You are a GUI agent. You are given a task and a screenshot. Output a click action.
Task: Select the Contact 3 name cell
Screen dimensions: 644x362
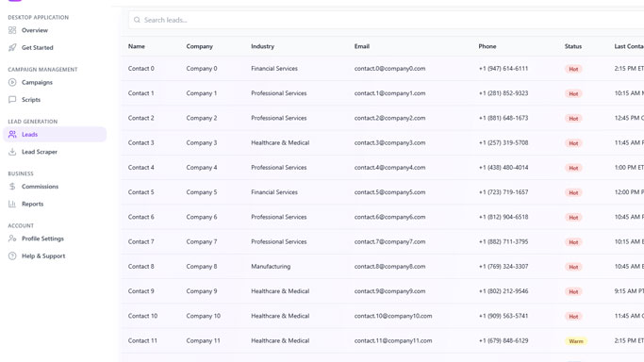click(140, 143)
